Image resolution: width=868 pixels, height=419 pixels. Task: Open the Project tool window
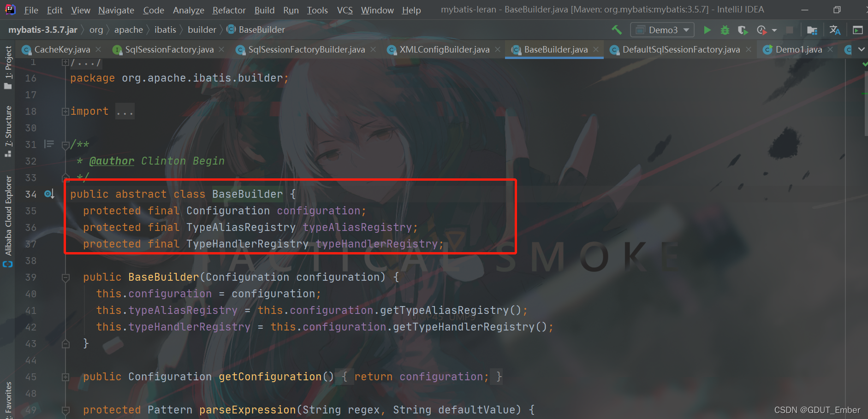[8, 67]
